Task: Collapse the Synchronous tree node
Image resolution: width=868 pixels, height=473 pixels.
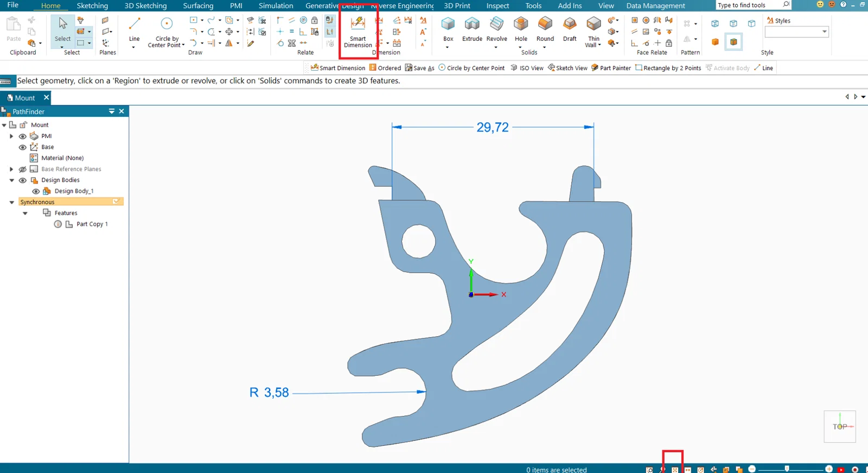Action: coord(12,202)
